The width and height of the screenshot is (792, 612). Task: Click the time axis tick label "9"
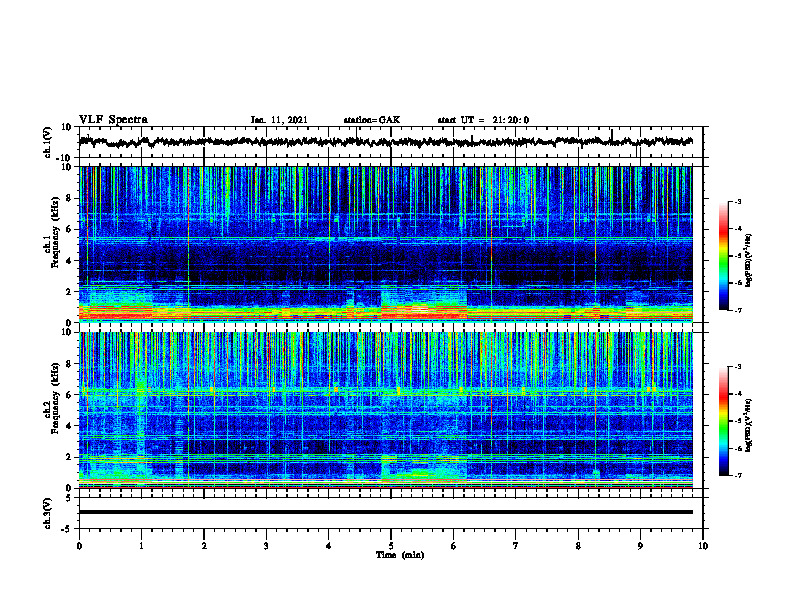pyautogui.click(x=640, y=546)
